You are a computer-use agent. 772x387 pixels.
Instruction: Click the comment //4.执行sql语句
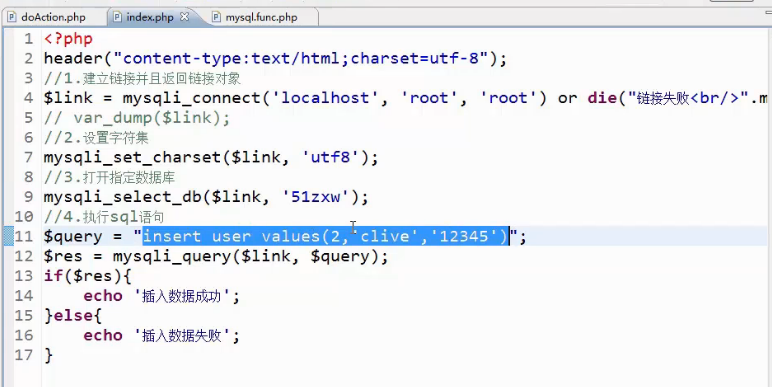pos(104,217)
